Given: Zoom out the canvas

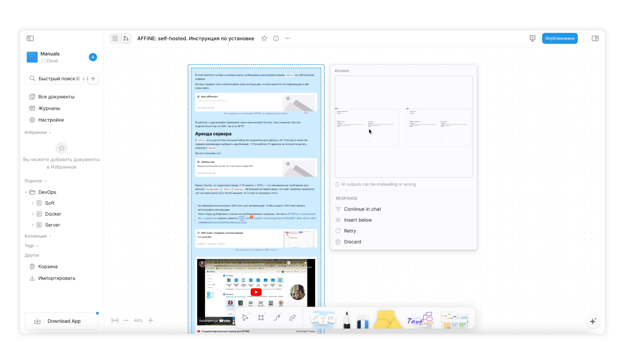Looking at the screenshot, I should (x=126, y=320).
